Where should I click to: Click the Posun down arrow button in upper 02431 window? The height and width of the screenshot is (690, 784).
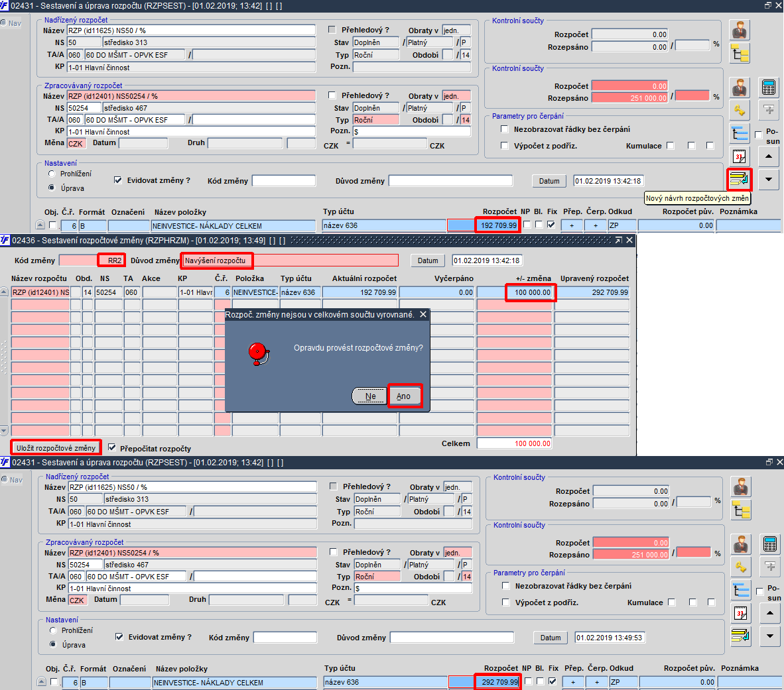click(769, 179)
